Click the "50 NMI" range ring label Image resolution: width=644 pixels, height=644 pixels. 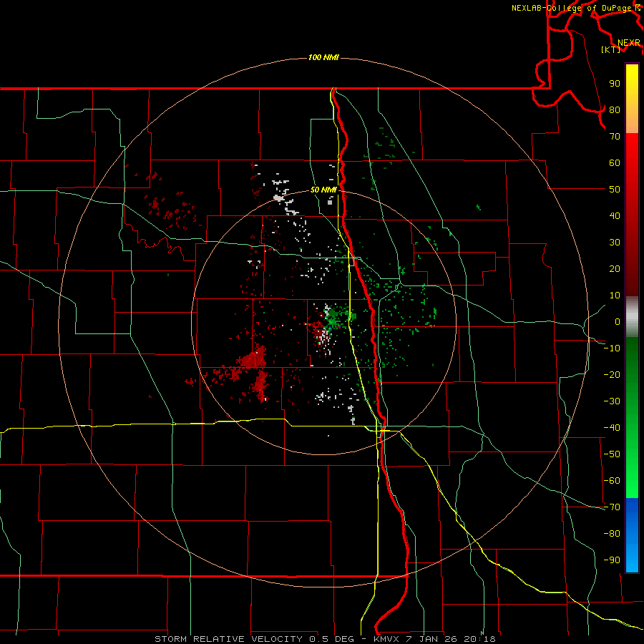323,190
